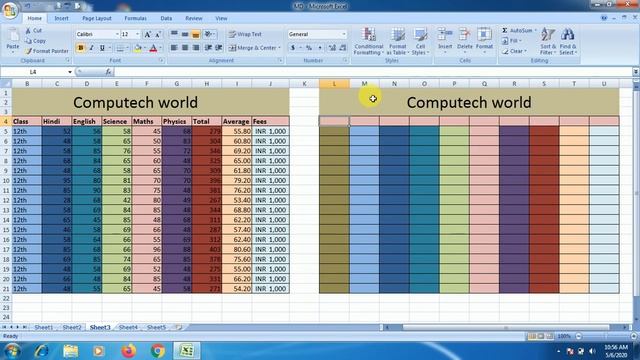The height and width of the screenshot is (360, 640).
Task: Toggle Italic formatting
Action: (x=91, y=48)
